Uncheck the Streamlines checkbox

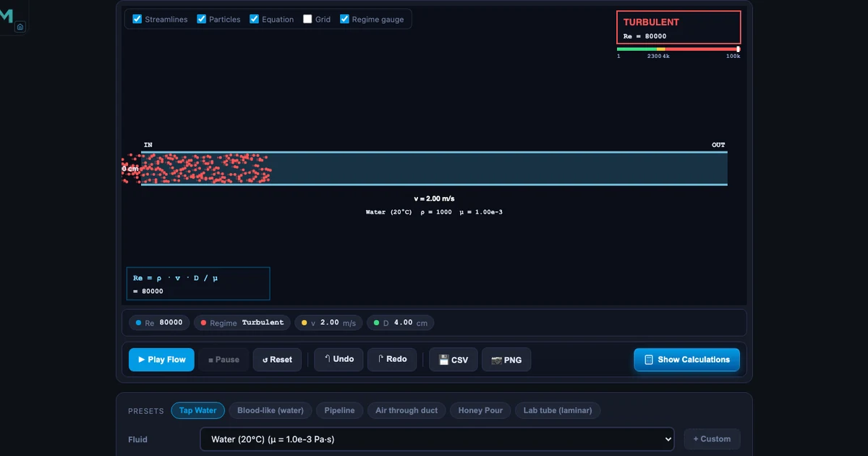(x=137, y=20)
